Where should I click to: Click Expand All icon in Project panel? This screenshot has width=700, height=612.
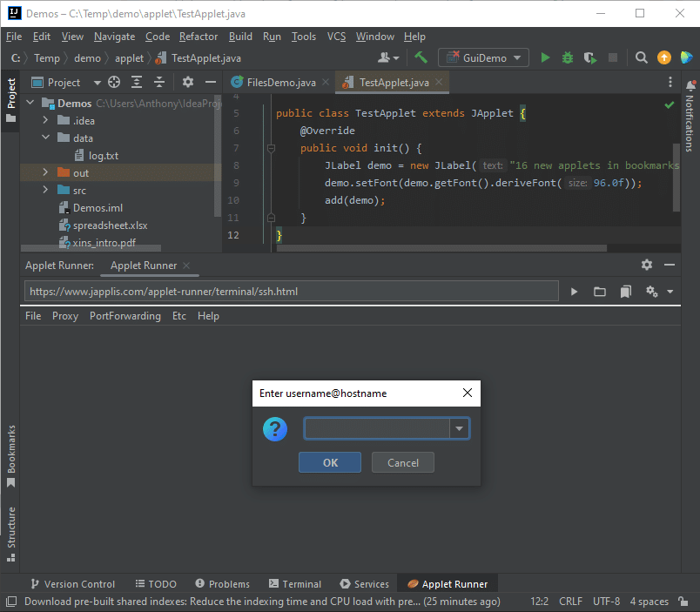click(x=137, y=82)
